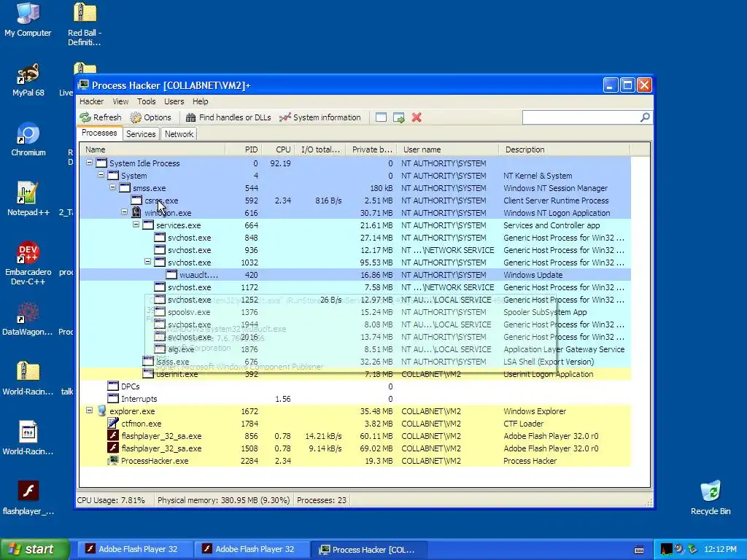747x560 pixels.
Task: Open Options from the toolbar
Action: point(150,117)
